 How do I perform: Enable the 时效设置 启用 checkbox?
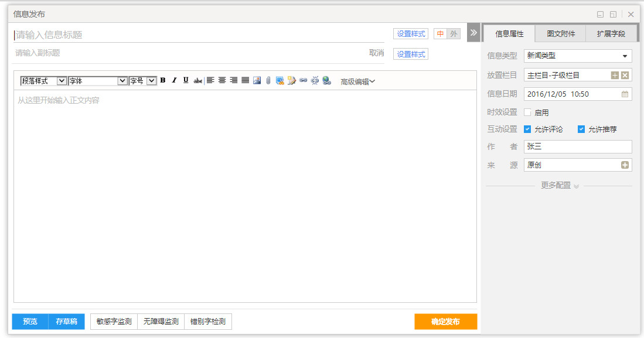click(527, 112)
